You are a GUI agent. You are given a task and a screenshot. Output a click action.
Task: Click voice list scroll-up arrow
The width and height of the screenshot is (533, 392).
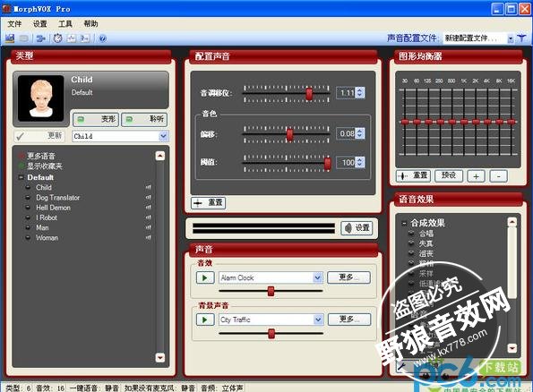[x=160, y=156]
